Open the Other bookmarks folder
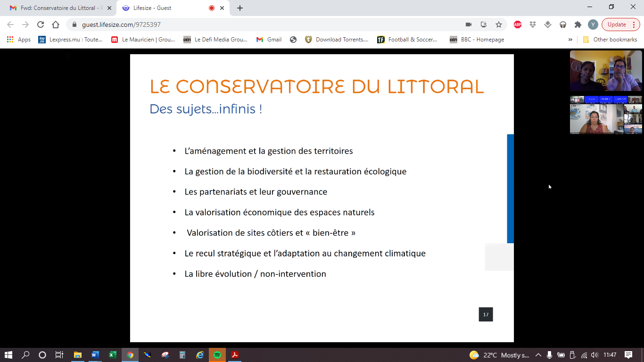Screen dimensions: 644x362 [610, 40]
